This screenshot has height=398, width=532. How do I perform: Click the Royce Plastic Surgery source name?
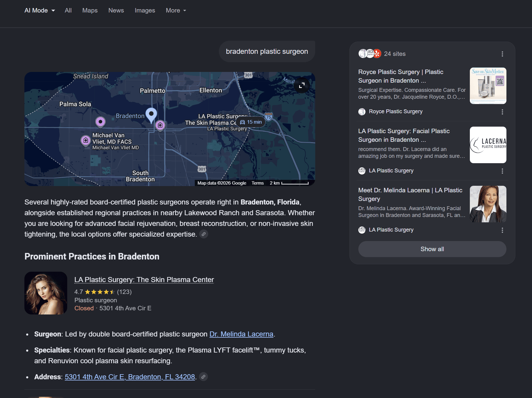click(396, 111)
